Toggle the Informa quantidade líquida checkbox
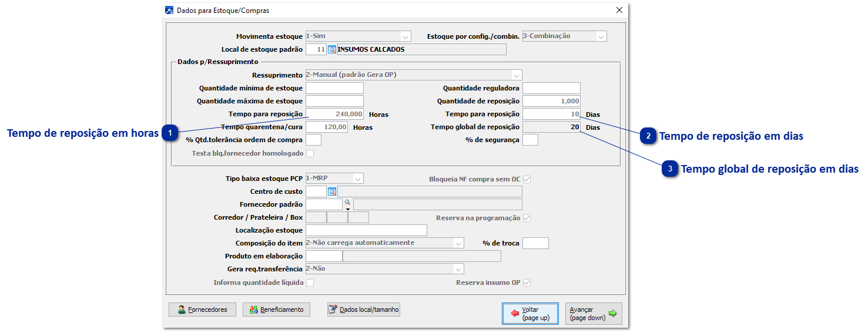Image resolution: width=868 pixels, height=333 pixels. point(310,283)
